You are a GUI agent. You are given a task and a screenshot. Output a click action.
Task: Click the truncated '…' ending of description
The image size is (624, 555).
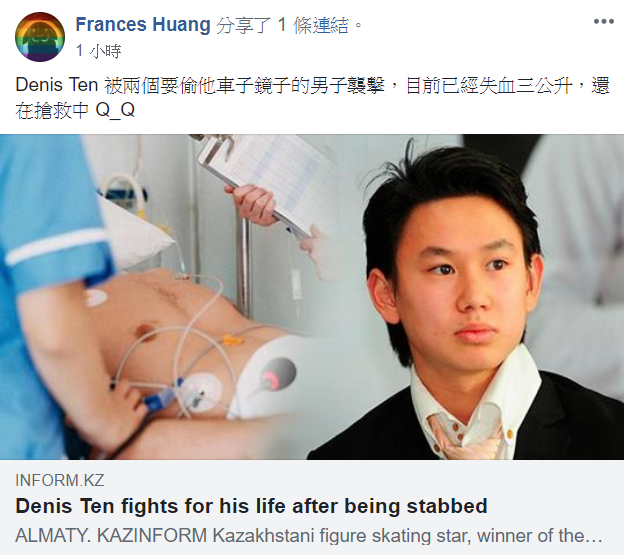pos(594,536)
